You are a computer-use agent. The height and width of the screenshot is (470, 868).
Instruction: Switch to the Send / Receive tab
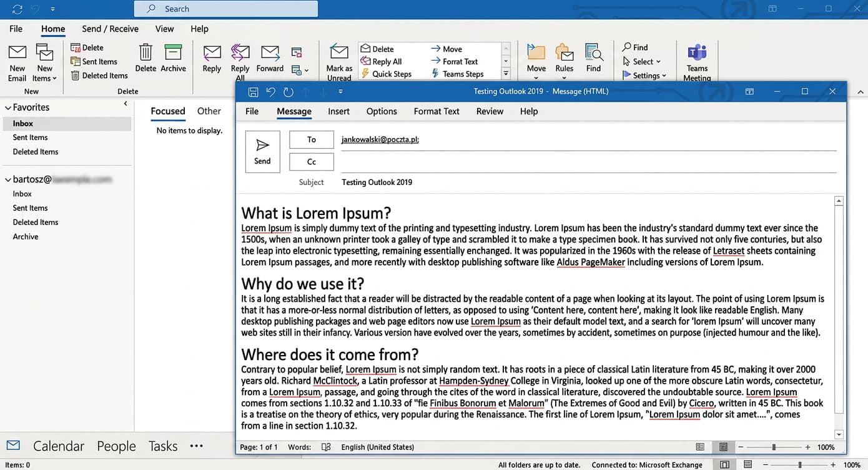[x=110, y=29]
